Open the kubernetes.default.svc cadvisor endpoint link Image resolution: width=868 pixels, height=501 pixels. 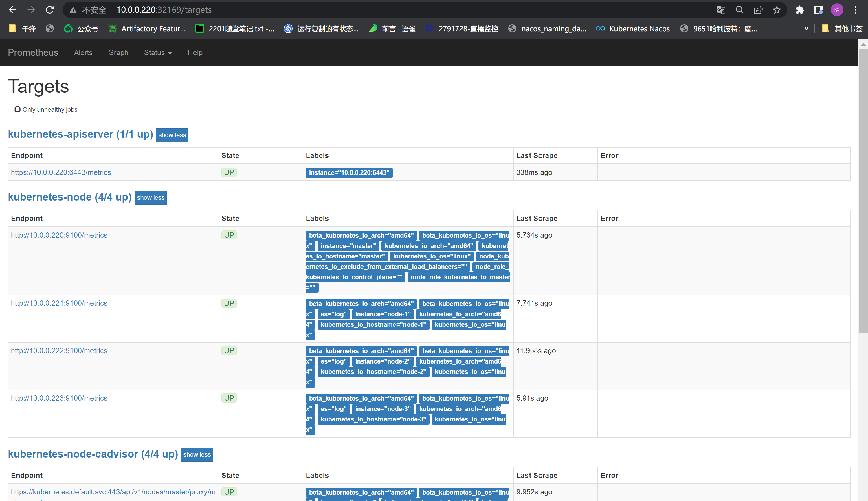113,492
